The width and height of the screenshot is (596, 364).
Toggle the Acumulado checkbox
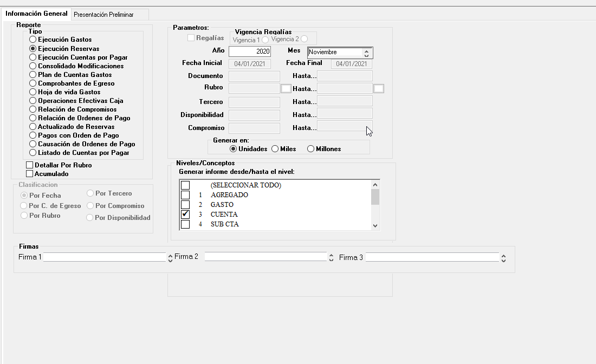30,174
